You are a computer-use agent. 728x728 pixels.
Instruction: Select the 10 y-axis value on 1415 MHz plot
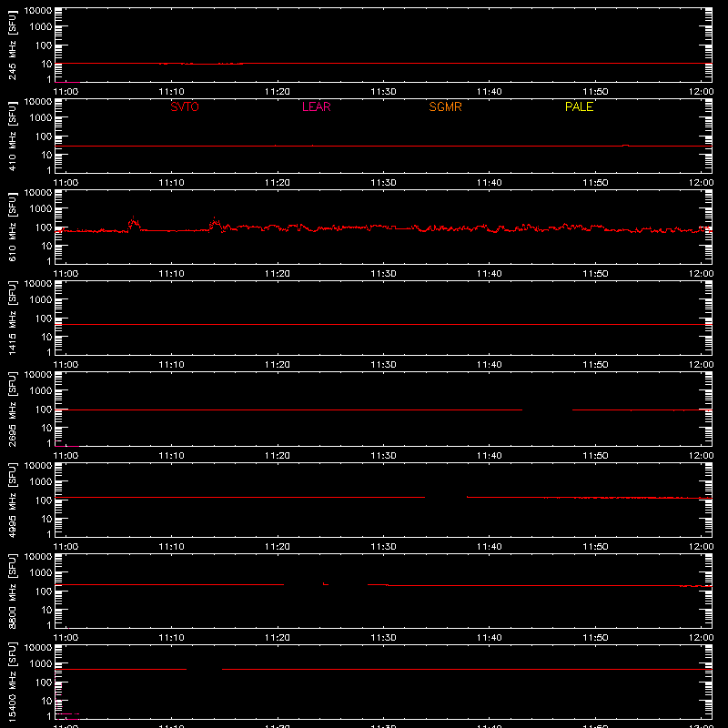point(46,337)
